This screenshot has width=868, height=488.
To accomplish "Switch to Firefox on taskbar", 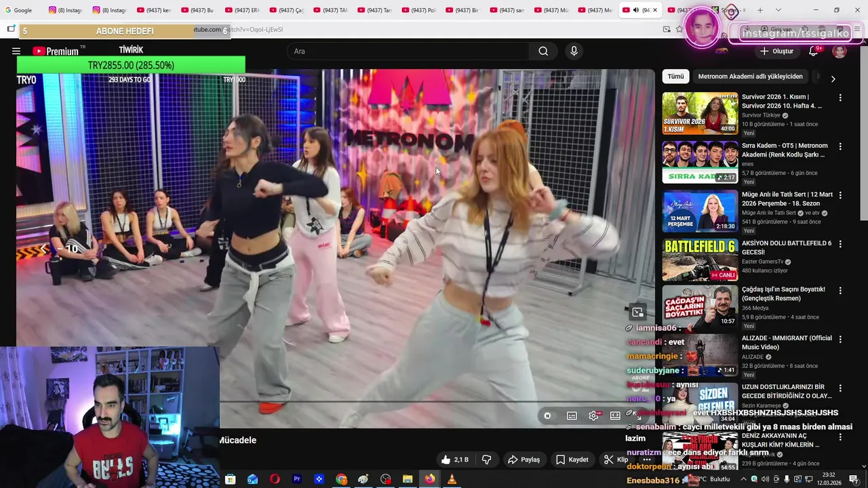I will [x=430, y=479].
